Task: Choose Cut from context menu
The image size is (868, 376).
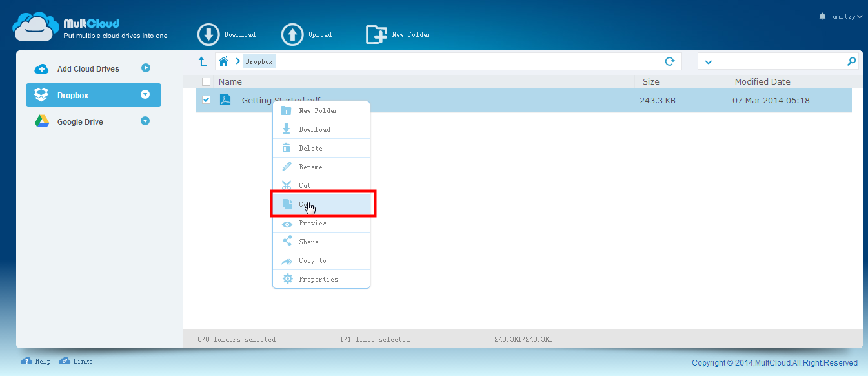Action: pyautogui.click(x=321, y=185)
